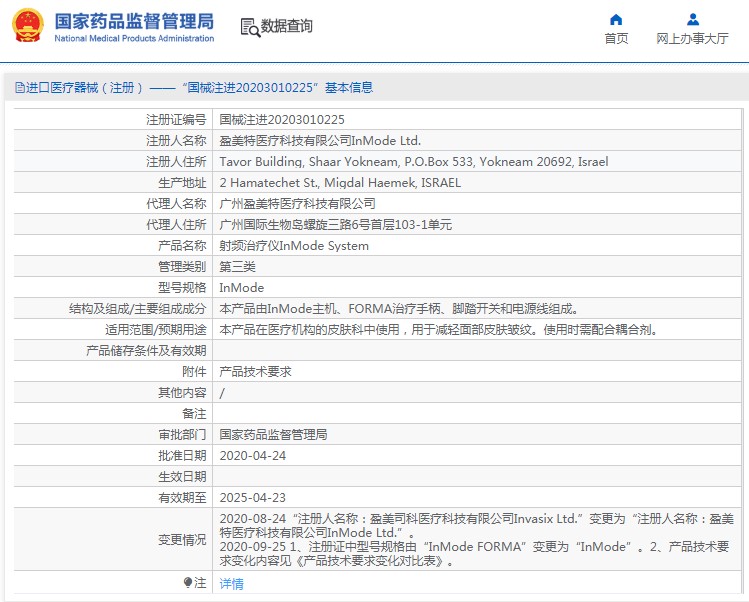
Task: Click National Medical Products Administration text
Action: [134, 38]
